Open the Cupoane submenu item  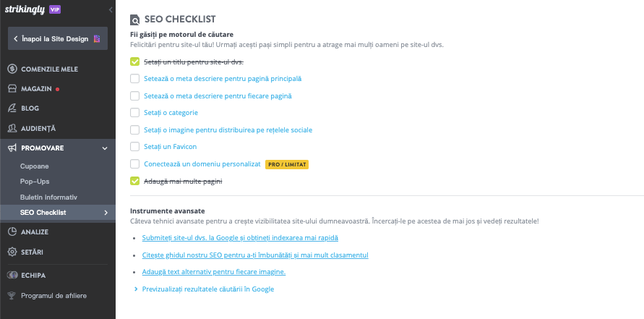35,166
